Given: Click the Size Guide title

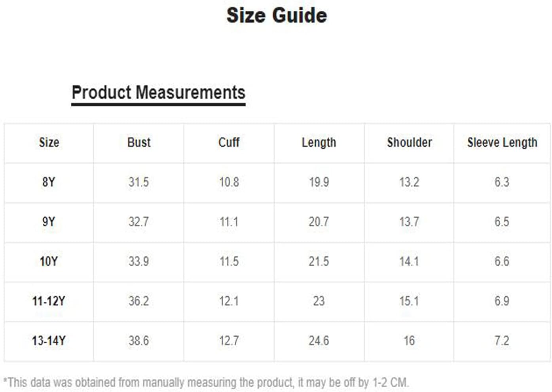Looking at the screenshot, I should [277, 15].
